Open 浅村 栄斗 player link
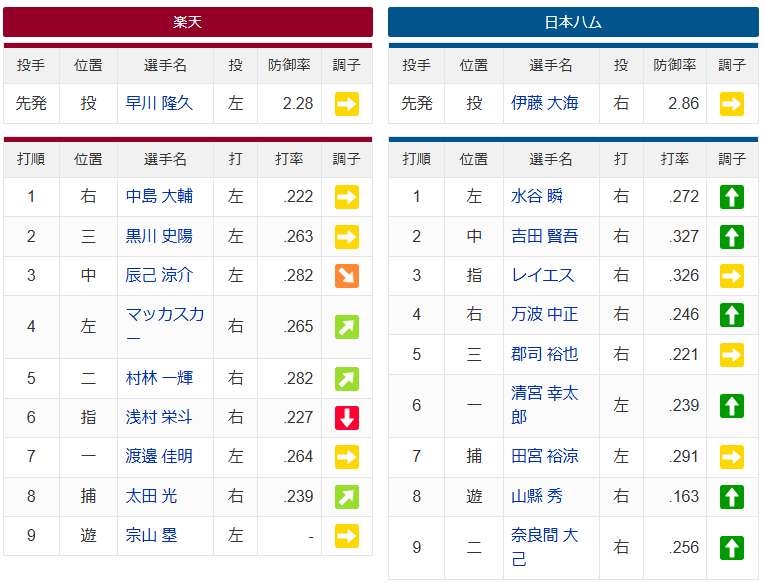This screenshot has height=583, width=766. tap(159, 417)
